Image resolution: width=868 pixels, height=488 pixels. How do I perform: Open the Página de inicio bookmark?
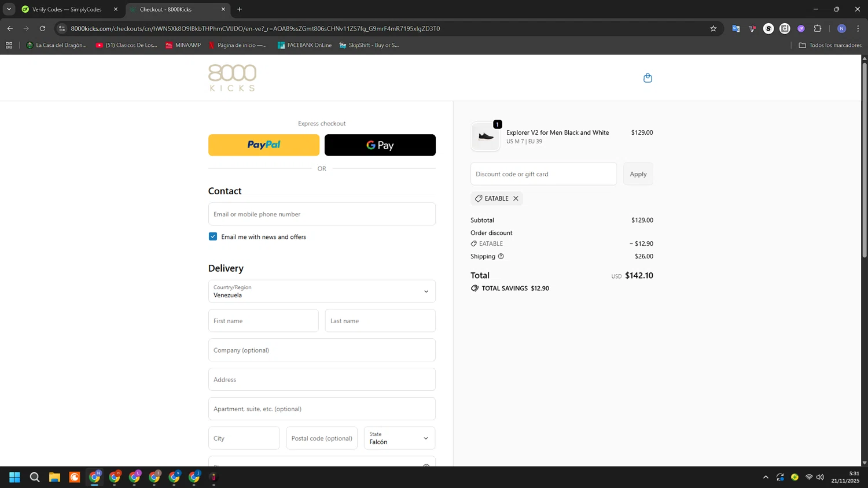[x=237, y=45]
